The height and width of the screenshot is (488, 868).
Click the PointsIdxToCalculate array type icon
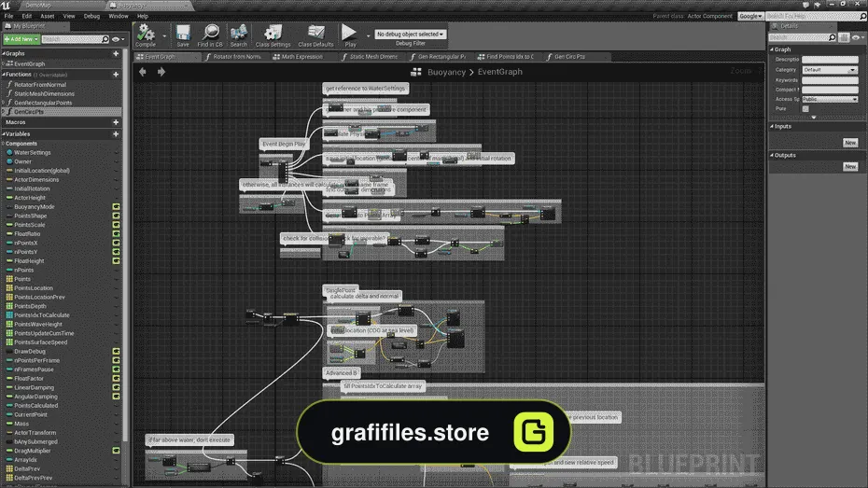point(9,314)
